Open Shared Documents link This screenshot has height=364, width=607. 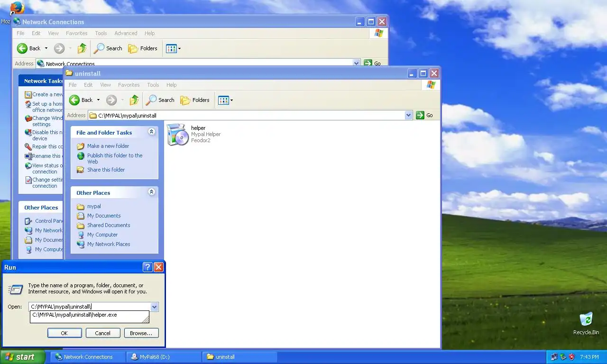pyautogui.click(x=109, y=225)
